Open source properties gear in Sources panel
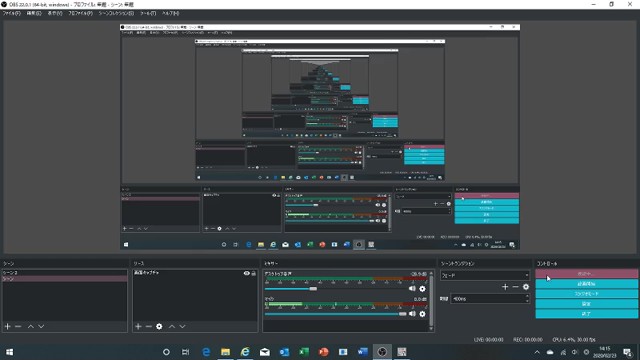Viewport: 640px width, 360px height. (x=159, y=327)
